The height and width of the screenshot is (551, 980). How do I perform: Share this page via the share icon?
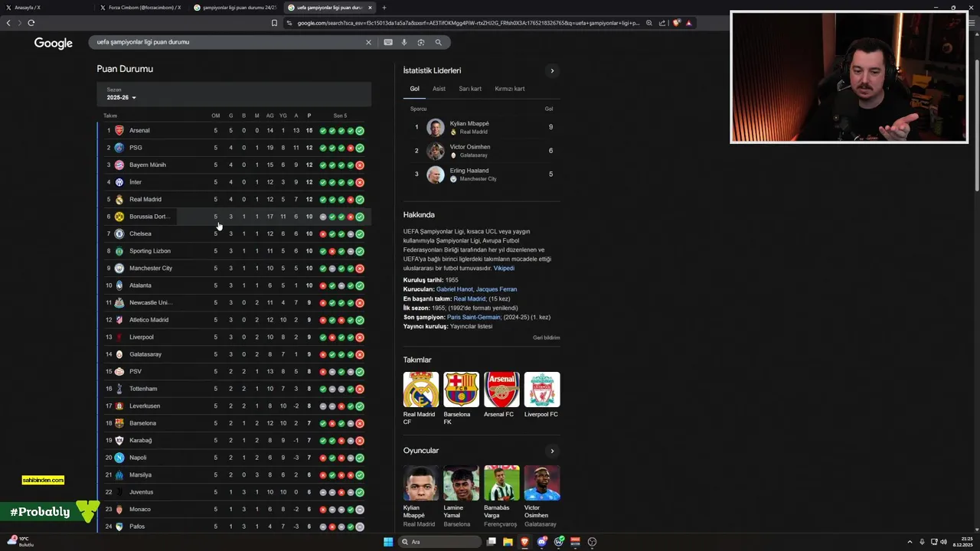[662, 23]
